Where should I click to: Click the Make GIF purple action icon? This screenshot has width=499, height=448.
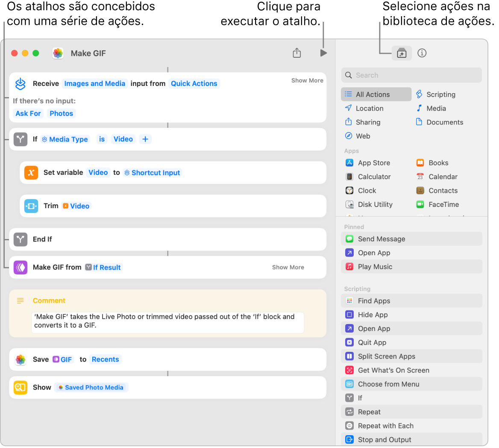[21, 267]
